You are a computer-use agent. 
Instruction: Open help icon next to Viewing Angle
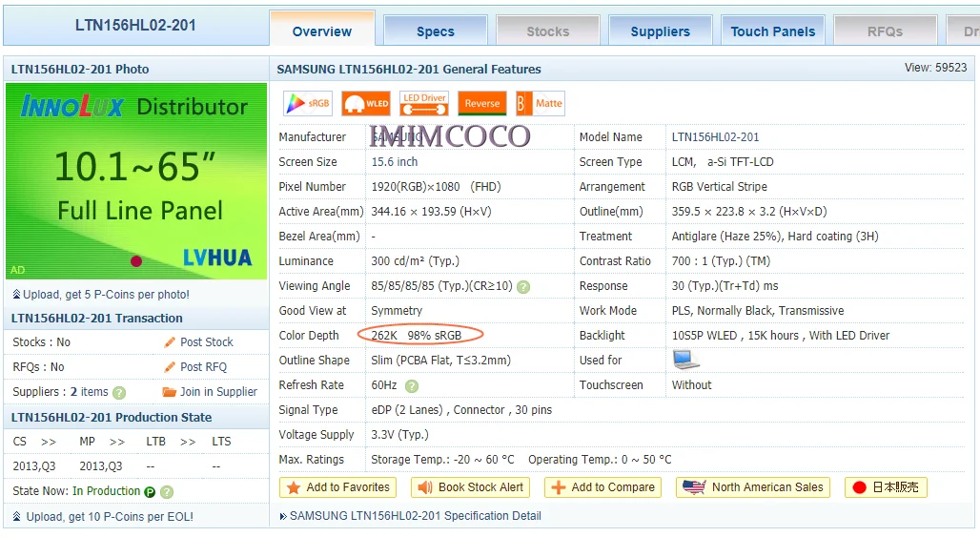tap(523, 287)
